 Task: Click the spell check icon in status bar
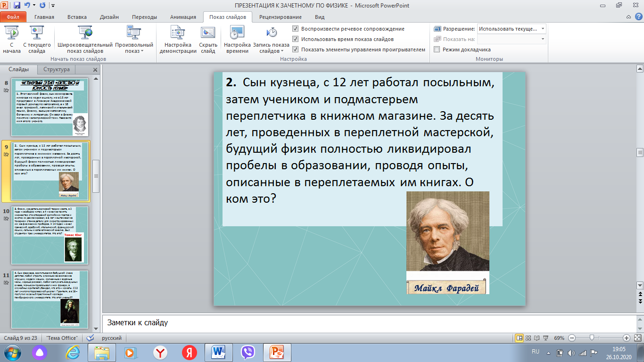coord(90,338)
